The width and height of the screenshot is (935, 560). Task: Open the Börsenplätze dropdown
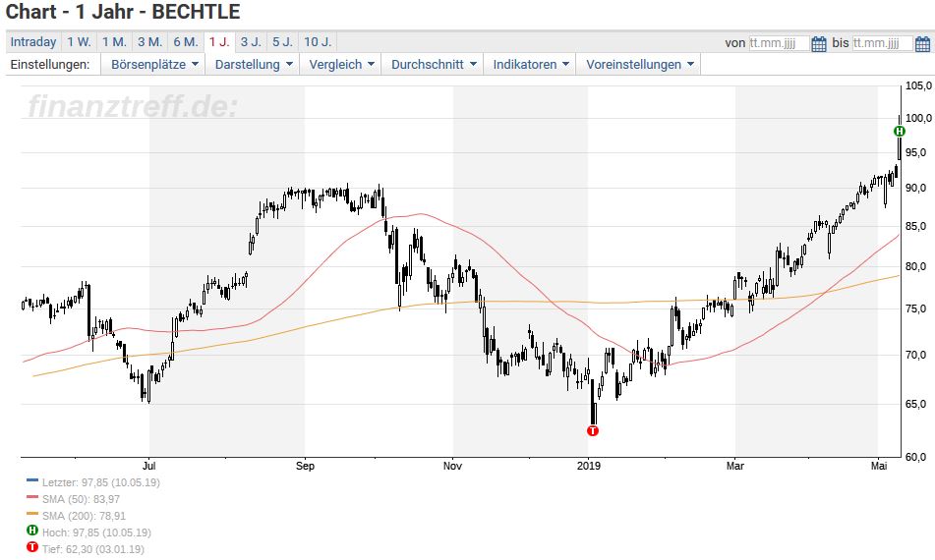pos(153,64)
